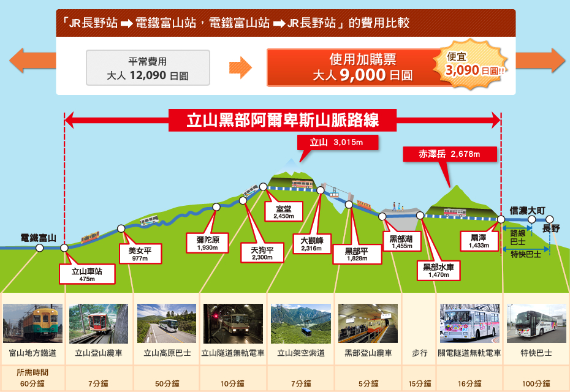Click the 黑部平 station marker circle

(x=349, y=205)
